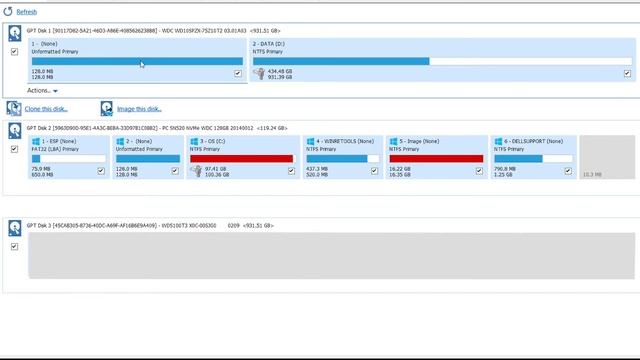Click the Windows logo on ESP partition
This screenshot has height=360, width=640.
pos(36,141)
